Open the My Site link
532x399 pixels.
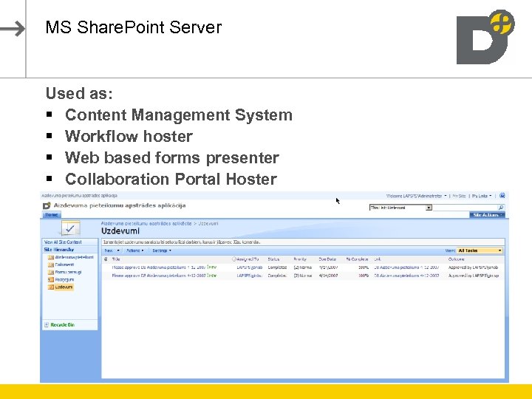[x=459, y=196]
